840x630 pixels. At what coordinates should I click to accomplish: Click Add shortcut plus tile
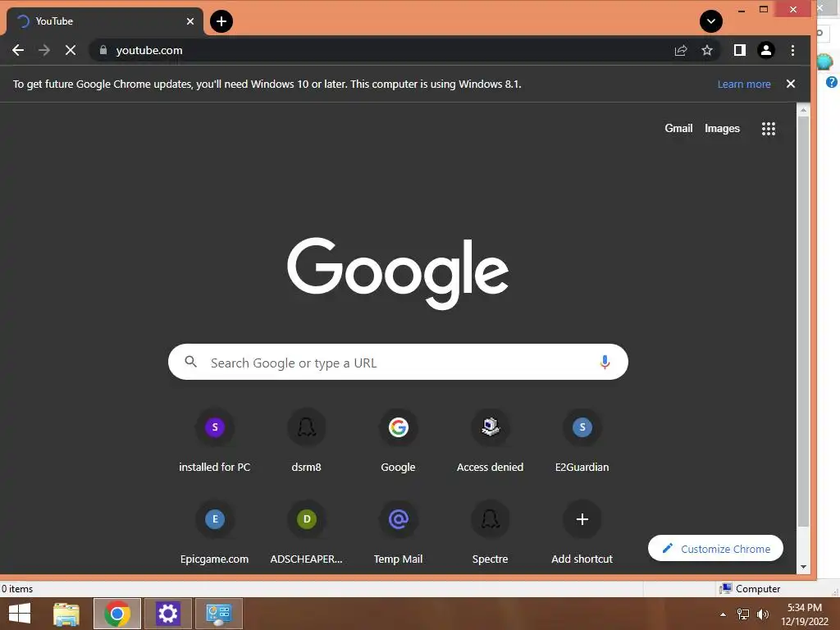pos(582,532)
